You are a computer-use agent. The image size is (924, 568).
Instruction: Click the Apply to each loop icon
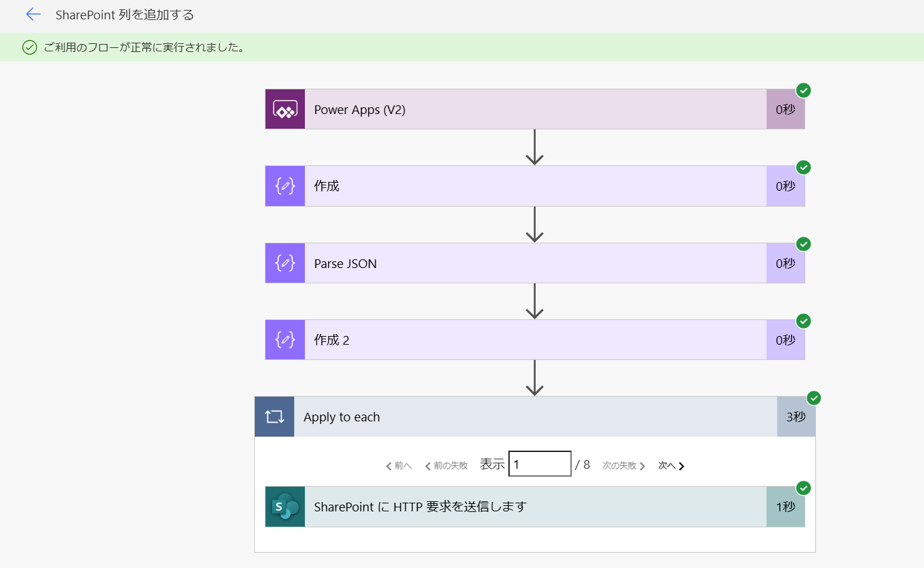[x=274, y=417]
